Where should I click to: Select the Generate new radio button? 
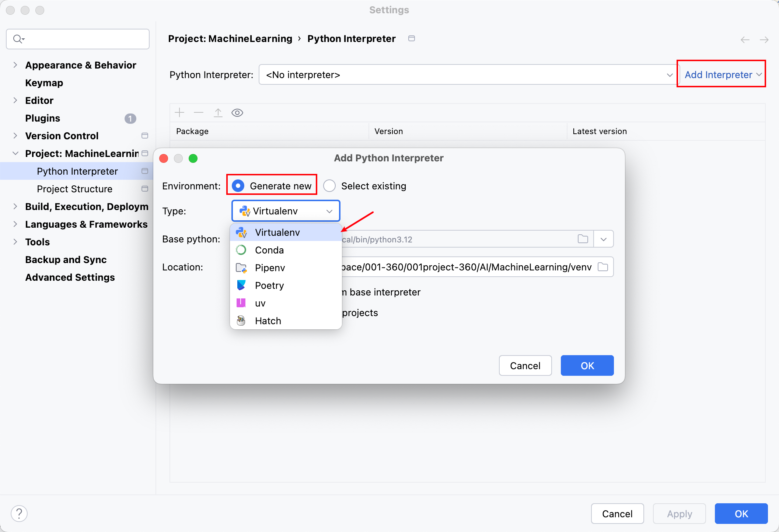238,186
